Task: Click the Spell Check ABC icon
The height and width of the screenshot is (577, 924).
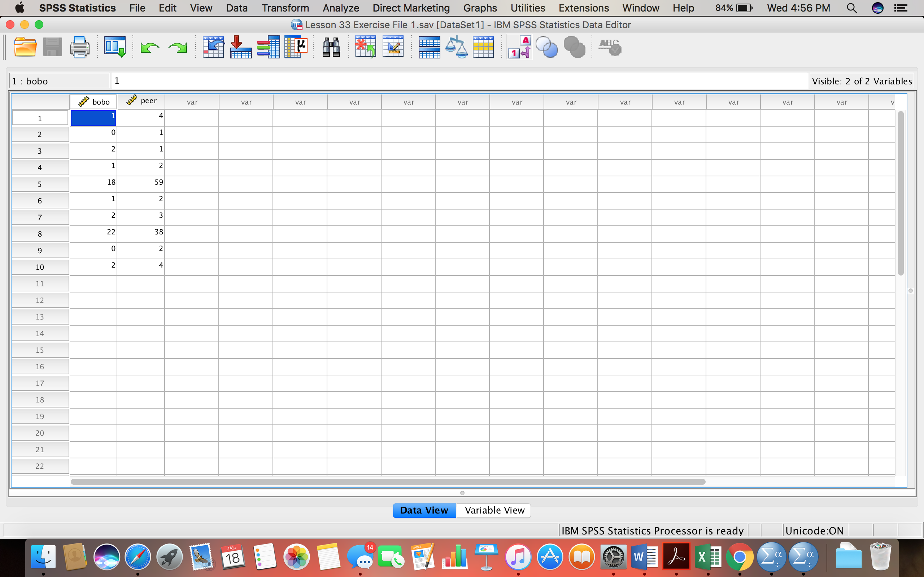Action: click(610, 47)
